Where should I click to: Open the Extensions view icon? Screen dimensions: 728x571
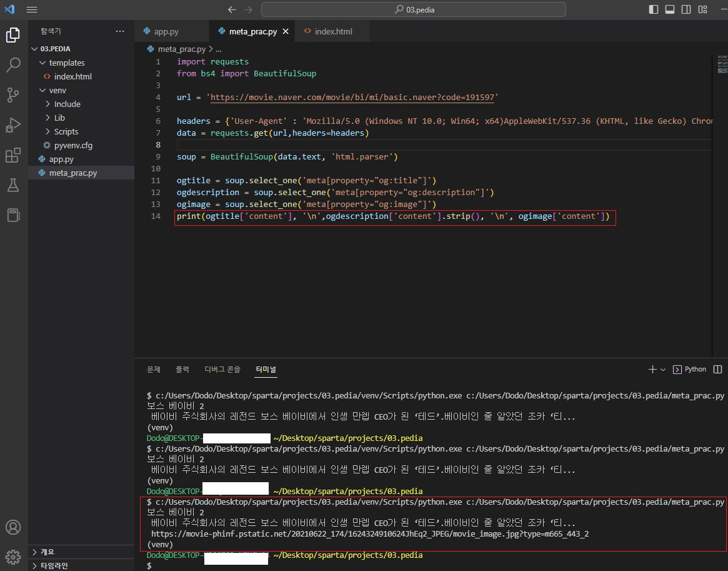click(x=13, y=155)
